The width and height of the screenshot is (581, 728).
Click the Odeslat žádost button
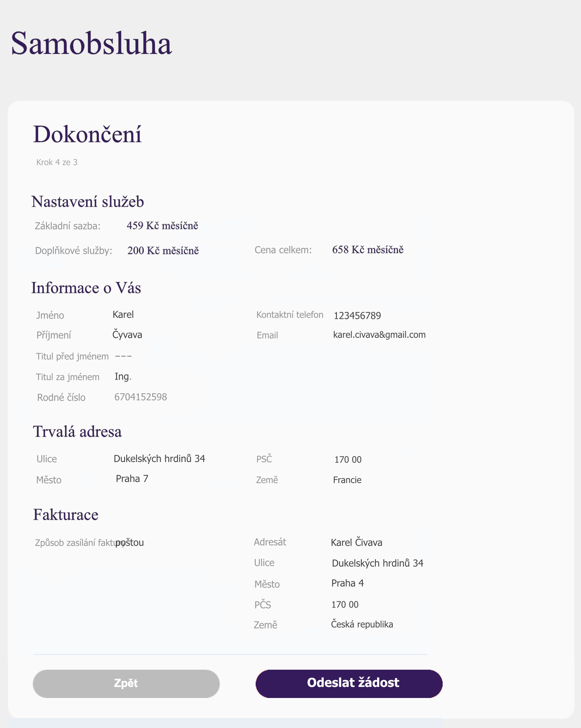[x=349, y=683]
